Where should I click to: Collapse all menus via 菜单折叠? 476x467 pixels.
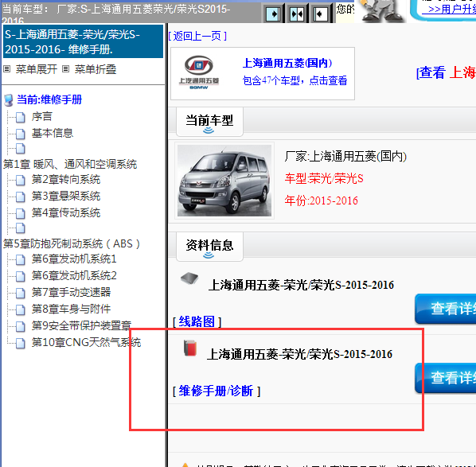(96, 69)
